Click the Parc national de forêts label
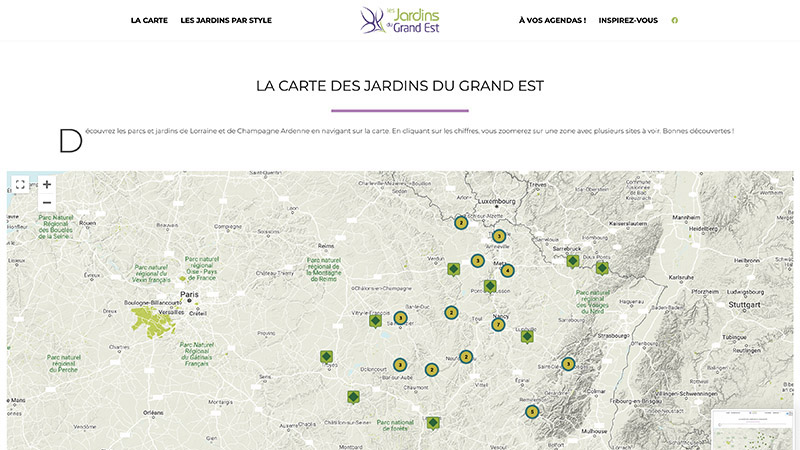 pyautogui.click(x=395, y=426)
